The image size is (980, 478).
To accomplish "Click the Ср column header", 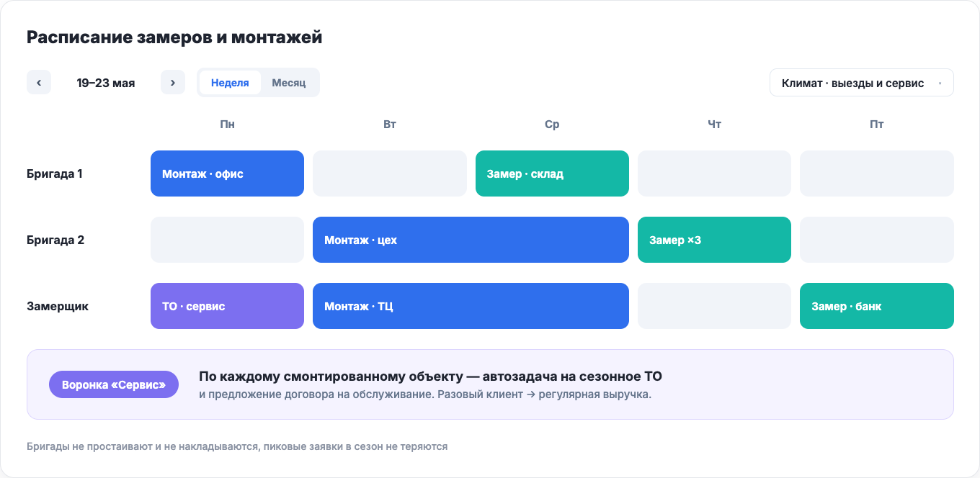I will [552, 125].
